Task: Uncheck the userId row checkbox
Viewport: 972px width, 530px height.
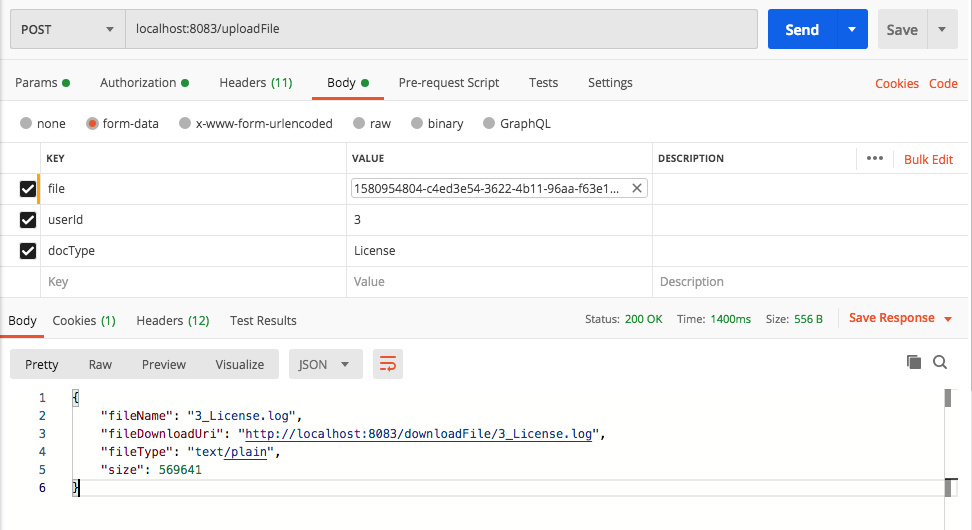Action: [x=28, y=220]
